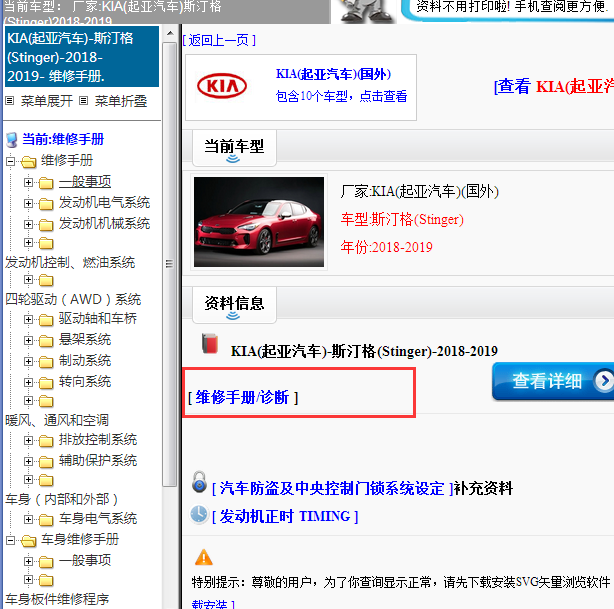Click the KIA logo image
614x609 pixels.
click(x=222, y=86)
